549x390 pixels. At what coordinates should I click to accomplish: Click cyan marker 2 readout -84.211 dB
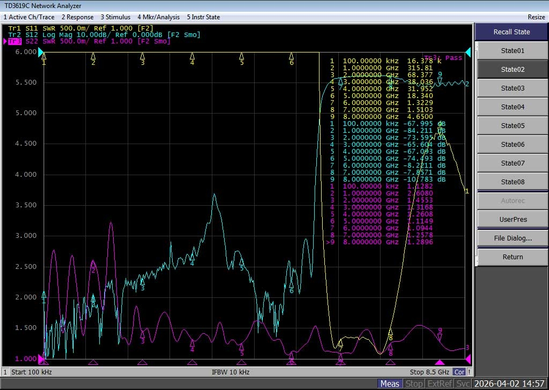[424, 131]
